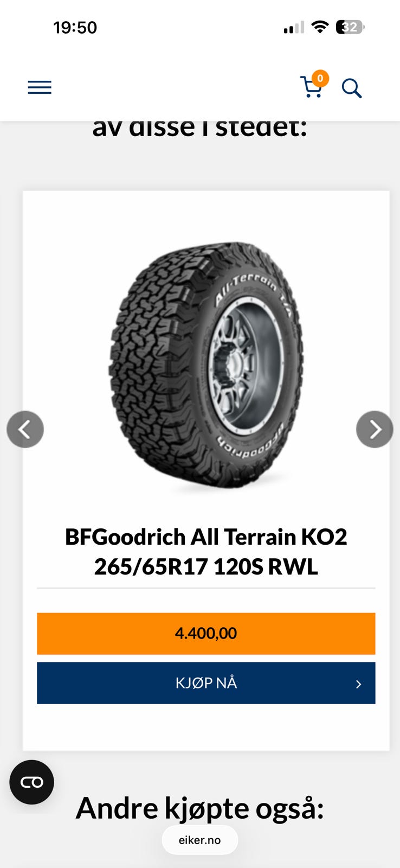400x868 pixels.
Task: Open the shopping cart
Action: 311,87
